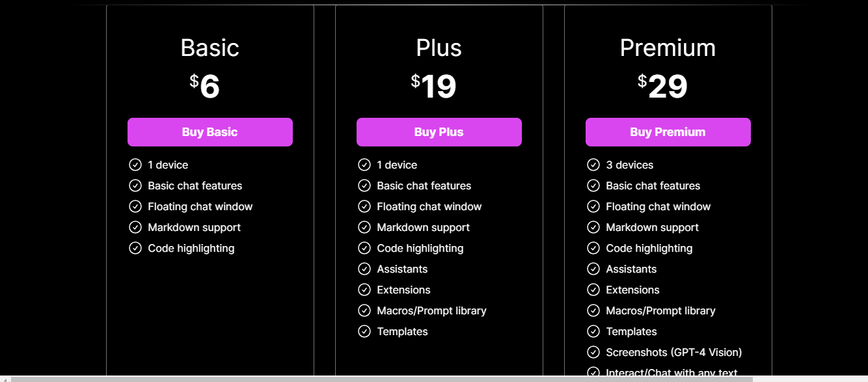
Task: Click checkmark icon beside Basic's 1 device
Action: (135, 165)
